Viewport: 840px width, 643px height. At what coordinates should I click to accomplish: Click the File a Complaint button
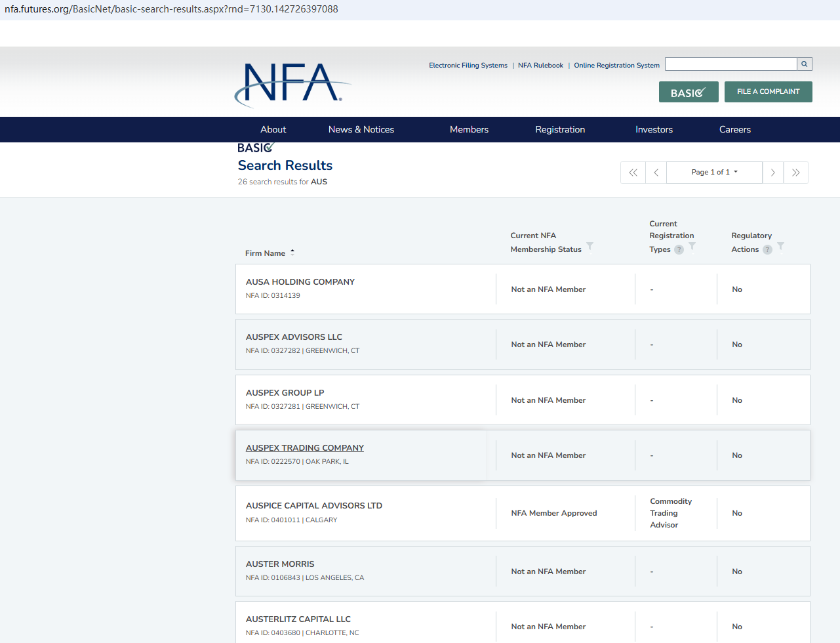768,92
